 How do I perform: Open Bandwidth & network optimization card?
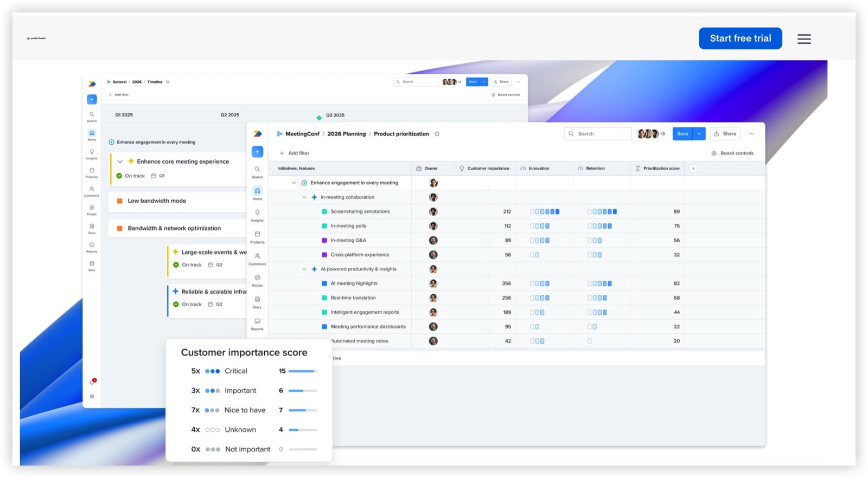click(177, 228)
